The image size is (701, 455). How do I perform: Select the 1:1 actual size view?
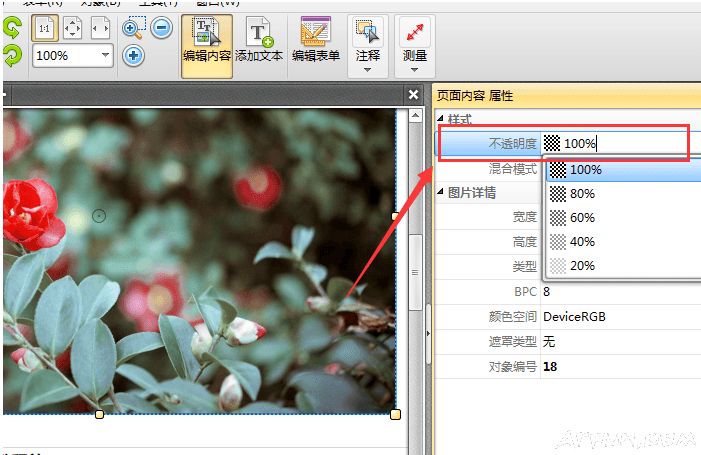pyautogui.click(x=45, y=28)
